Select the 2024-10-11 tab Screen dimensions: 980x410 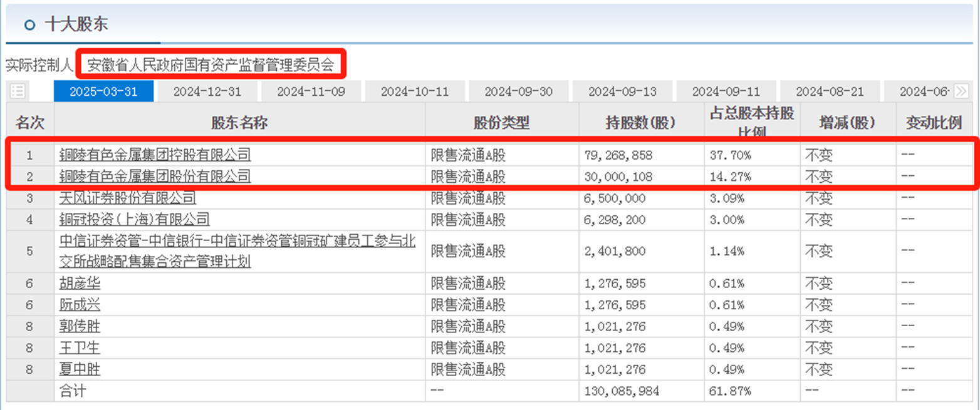(415, 91)
